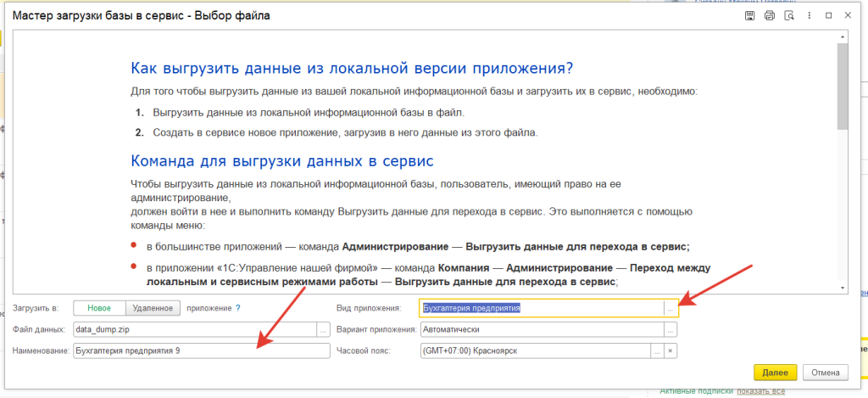Close the wizard dialog with the X

[x=848, y=15]
